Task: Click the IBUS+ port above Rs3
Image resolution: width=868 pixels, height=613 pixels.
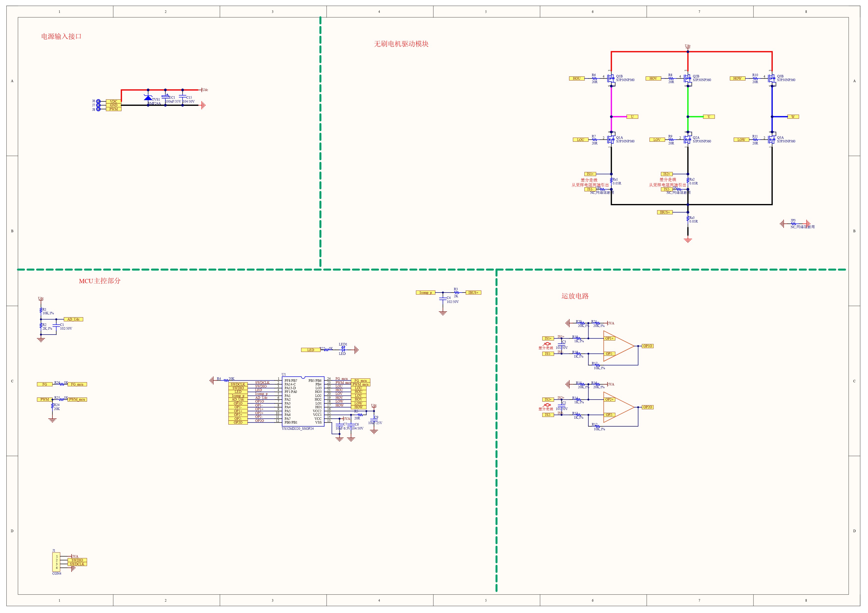Action: [665, 212]
